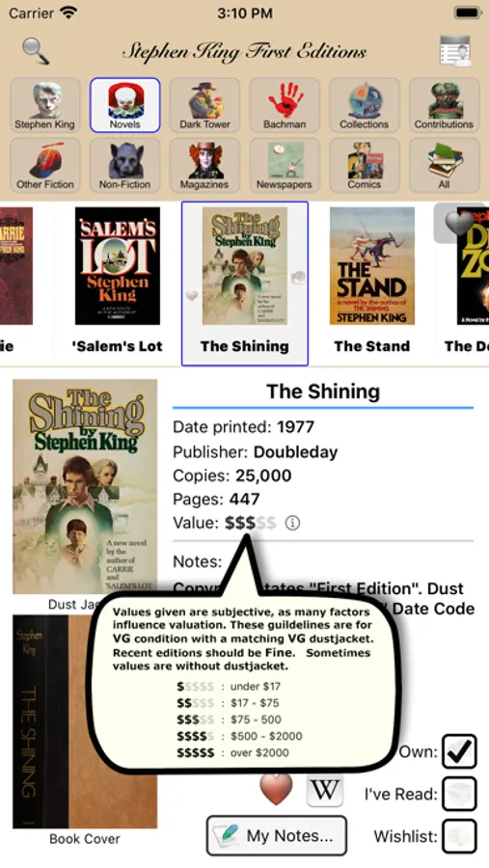The image size is (489, 868).
Task: Open the Wikipedia W button
Action: (x=324, y=790)
